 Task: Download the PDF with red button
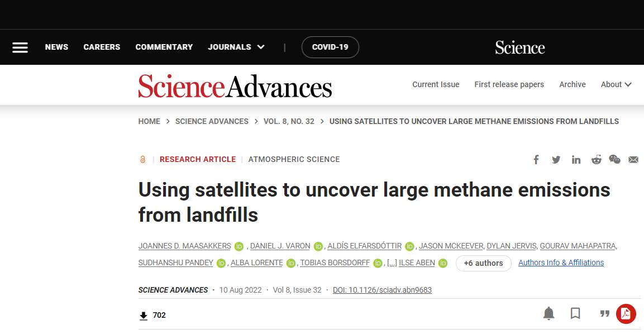(x=626, y=314)
